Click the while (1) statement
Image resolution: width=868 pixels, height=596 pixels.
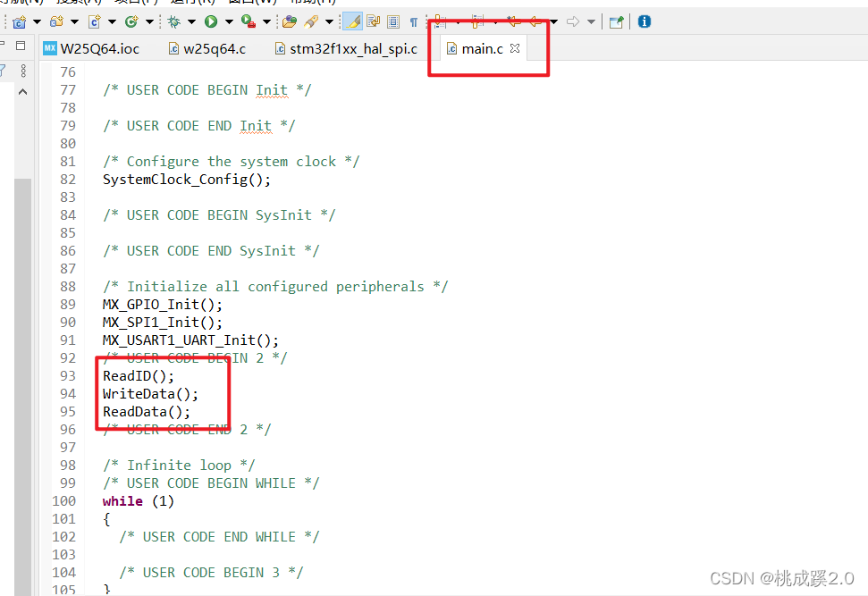click(x=139, y=500)
